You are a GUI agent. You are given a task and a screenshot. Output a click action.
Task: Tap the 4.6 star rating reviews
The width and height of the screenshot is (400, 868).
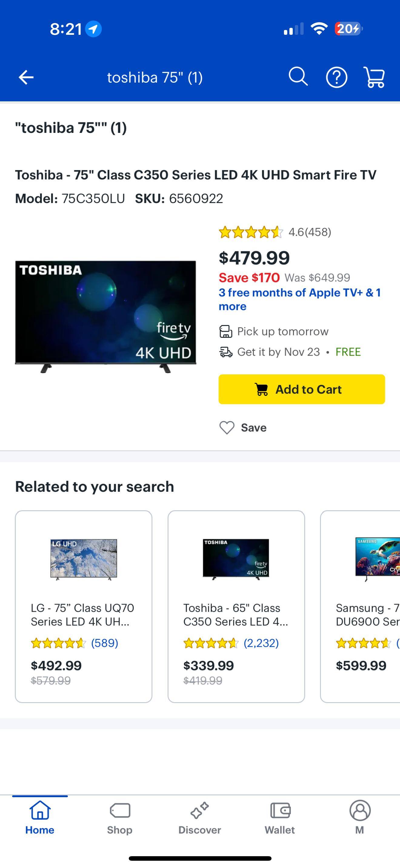(275, 232)
